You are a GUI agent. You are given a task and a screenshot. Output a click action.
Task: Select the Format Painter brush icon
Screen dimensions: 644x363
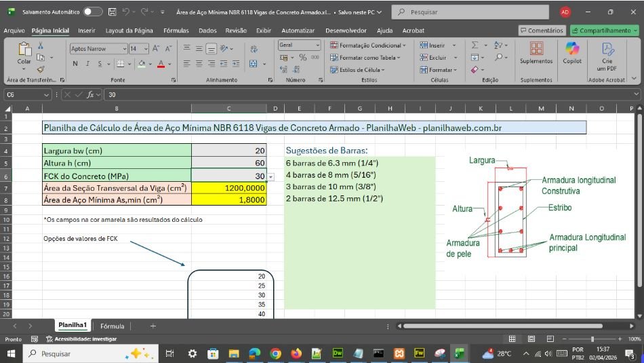pos(41,69)
